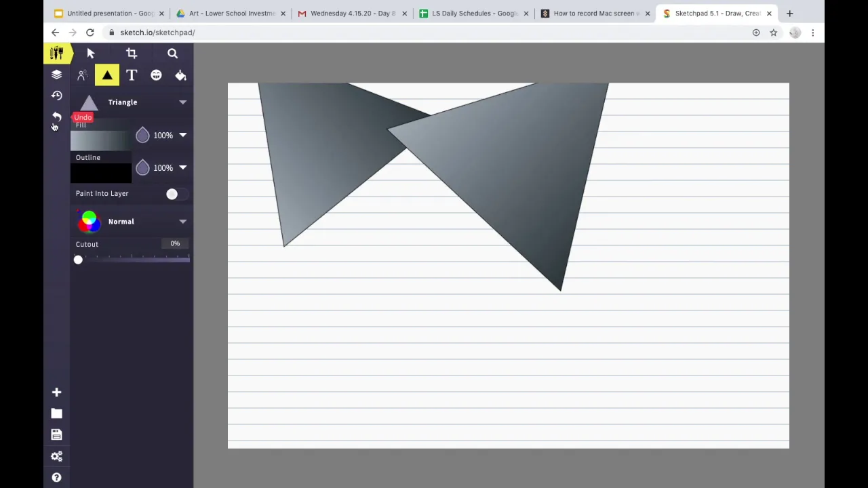The width and height of the screenshot is (868, 488).
Task: Open the Chrome profile avatar
Action: 795,33
